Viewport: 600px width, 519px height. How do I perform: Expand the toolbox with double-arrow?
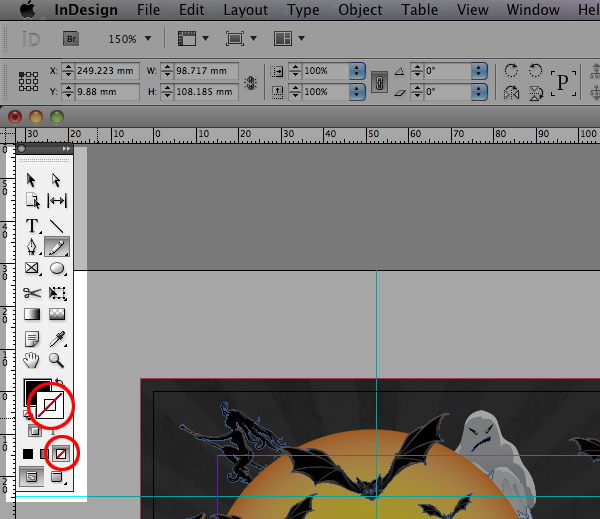[x=66, y=149]
